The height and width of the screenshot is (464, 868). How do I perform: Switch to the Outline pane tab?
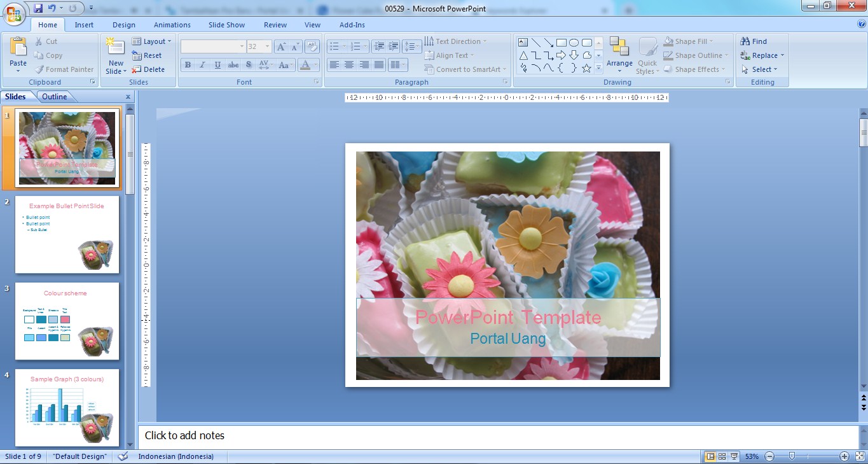[x=55, y=97]
